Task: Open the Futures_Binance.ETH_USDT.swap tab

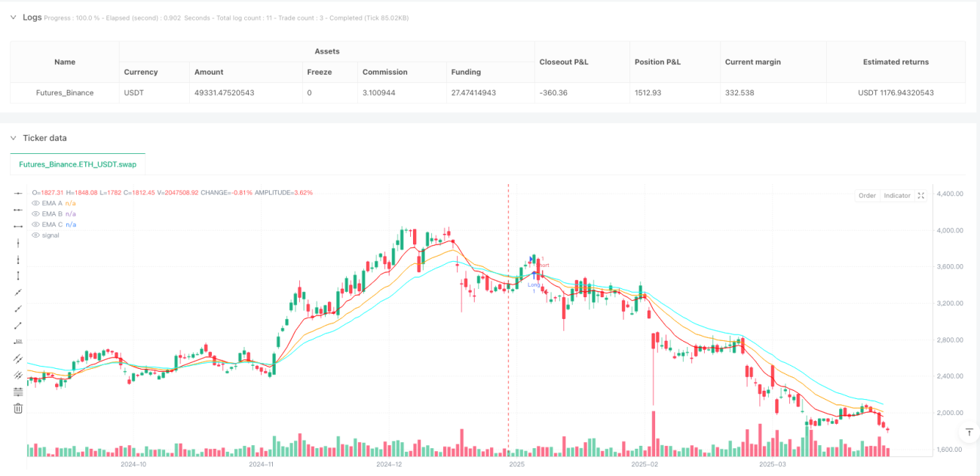Action: coord(78,164)
